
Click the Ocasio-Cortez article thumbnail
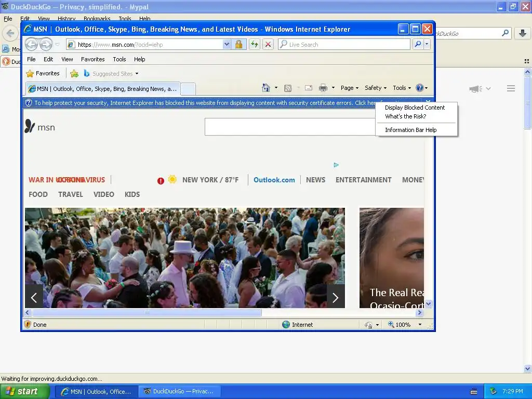tap(392, 258)
